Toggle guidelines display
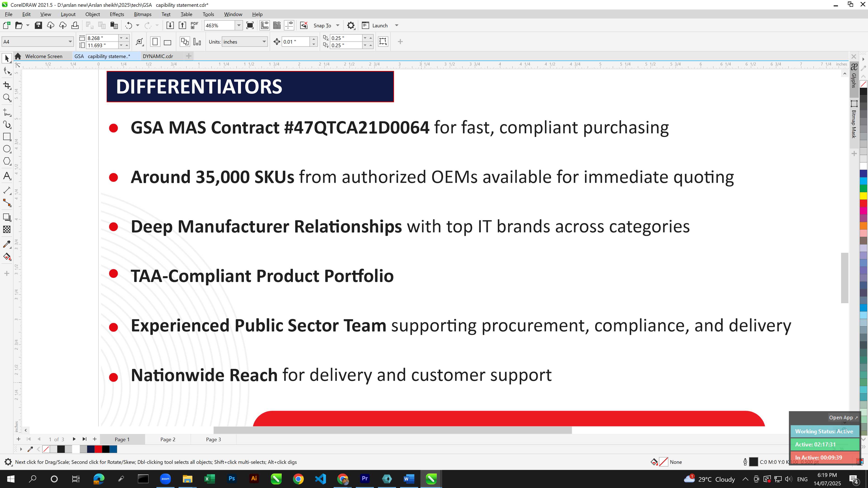The height and width of the screenshot is (488, 868). click(289, 25)
